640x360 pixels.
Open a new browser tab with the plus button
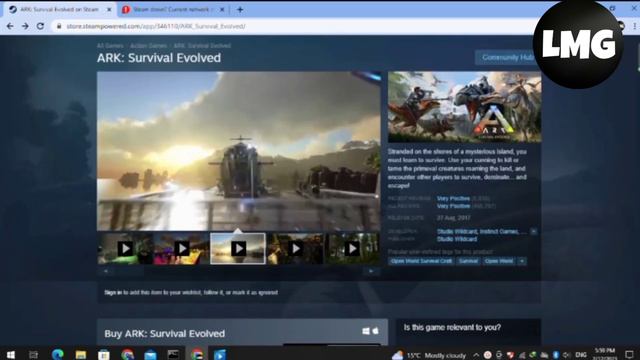240,9
